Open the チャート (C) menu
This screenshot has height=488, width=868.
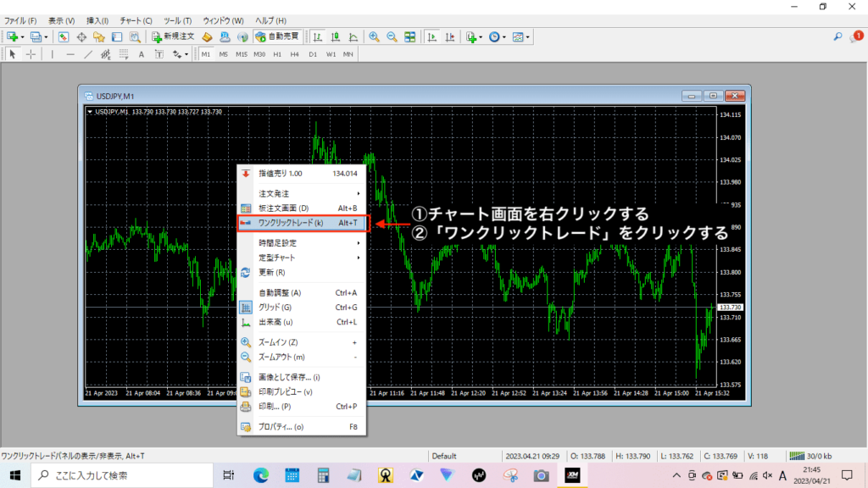[136, 20]
